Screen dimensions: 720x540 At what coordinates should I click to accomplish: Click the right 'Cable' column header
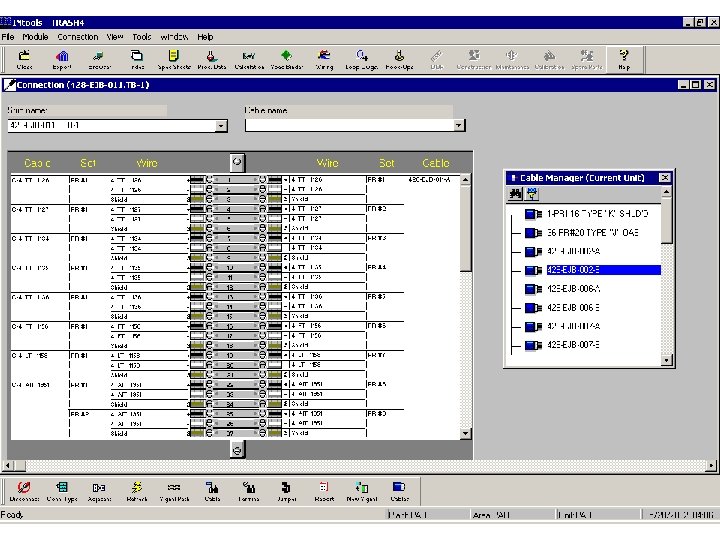click(436, 163)
